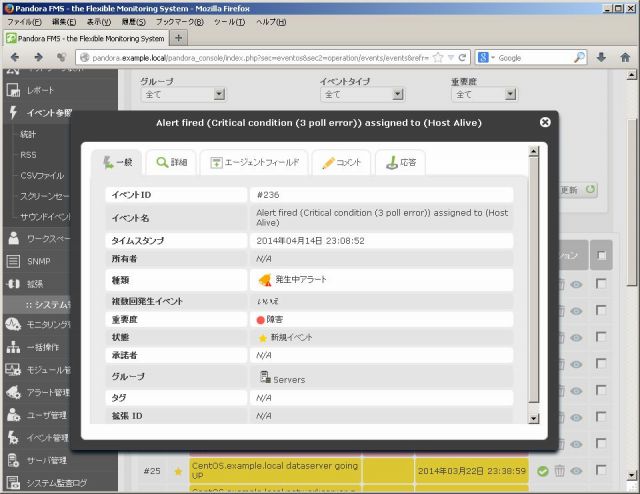
Task: Click the Servers group value
Action: (x=289, y=380)
